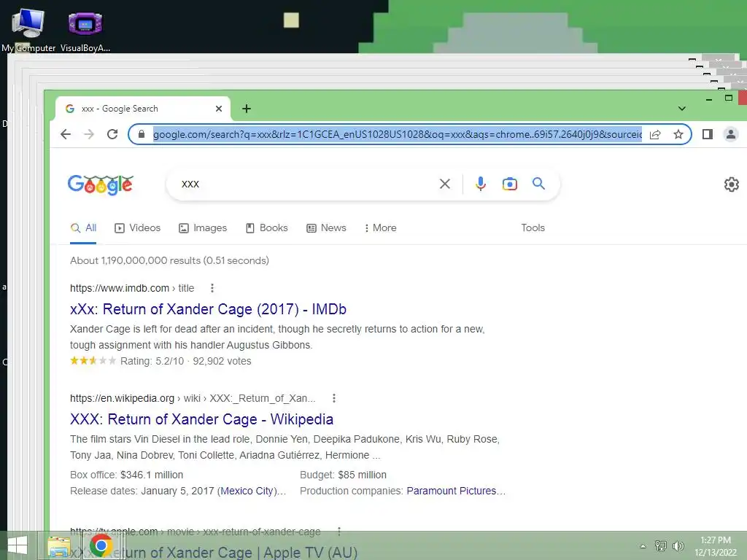The image size is (747, 560).
Task: Go back using the browser back arrow
Action: tap(66, 134)
